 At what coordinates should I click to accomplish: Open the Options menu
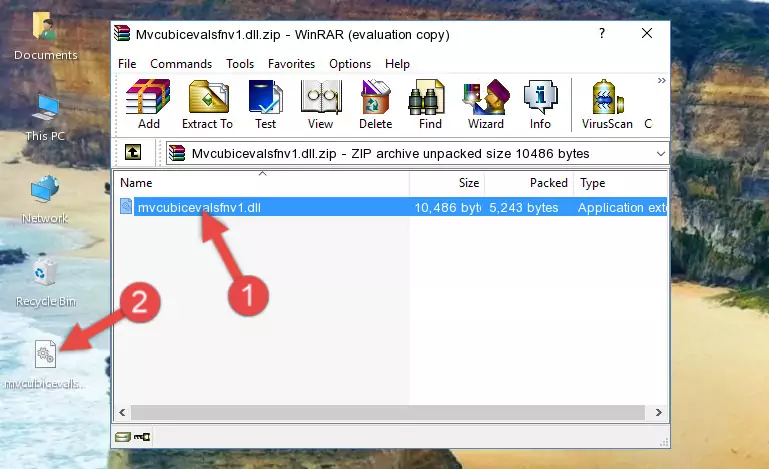[350, 64]
